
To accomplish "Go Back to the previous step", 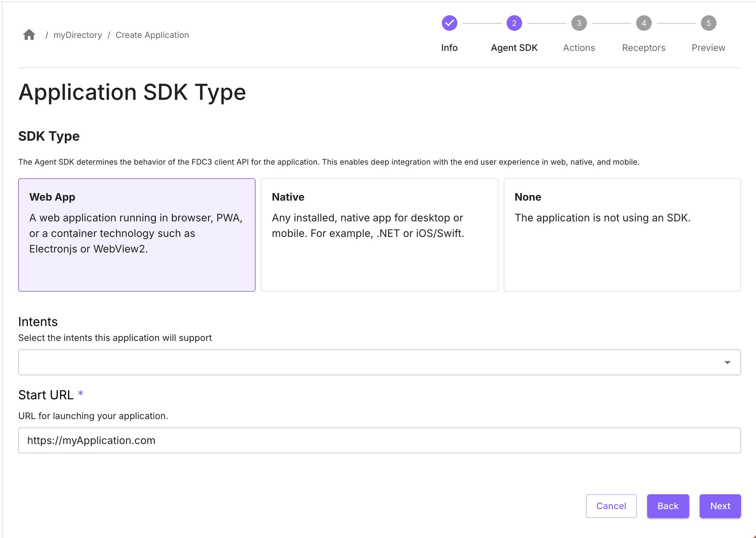I will coord(668,506).
